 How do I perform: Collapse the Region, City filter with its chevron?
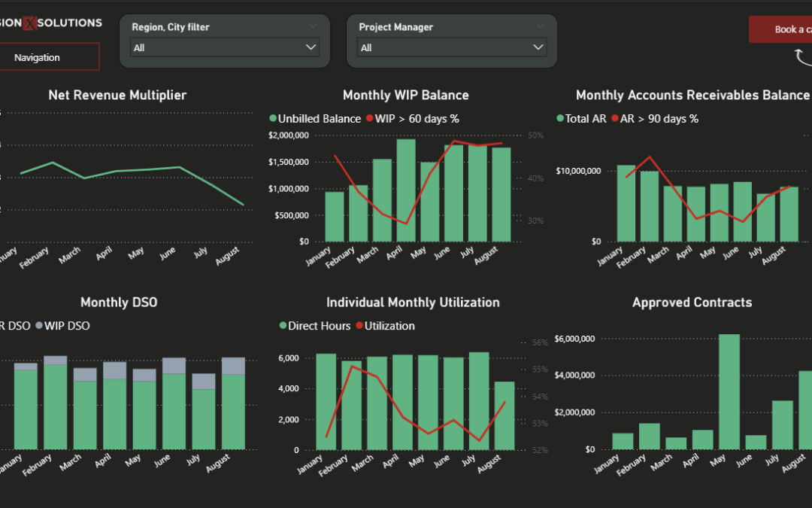tap(314, 26)
